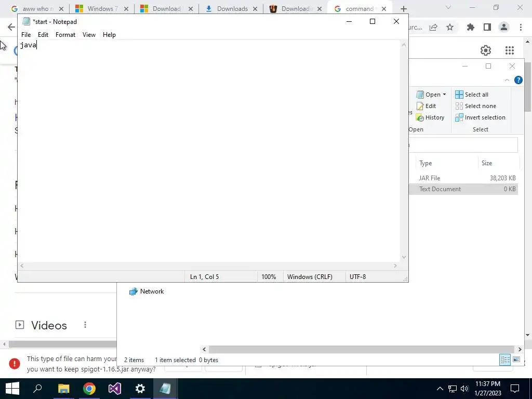This screenshot has height=399, width=532.
Task: Click Chrome share page icon
Action: coord(433,28)
